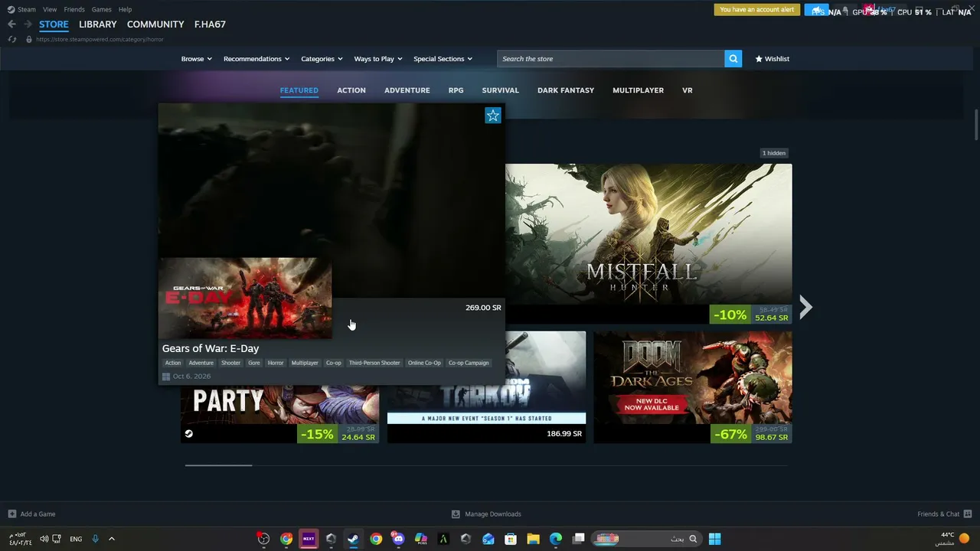Switch to the VR tab
Image resolution: width=980 pixels, height=551 pixels.
(688, 90)
